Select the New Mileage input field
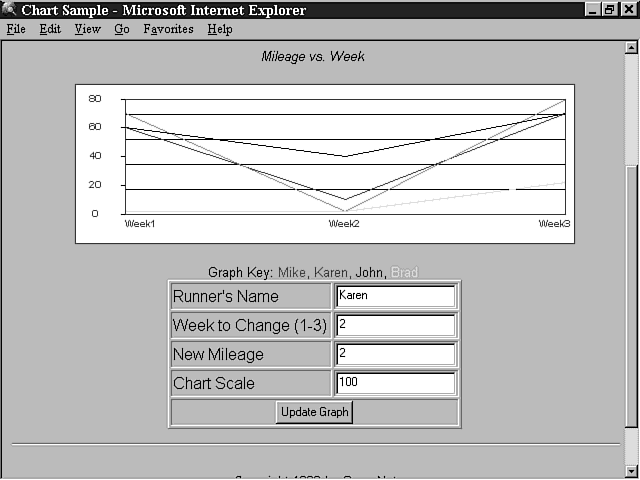640x480 pixels. 395,354
